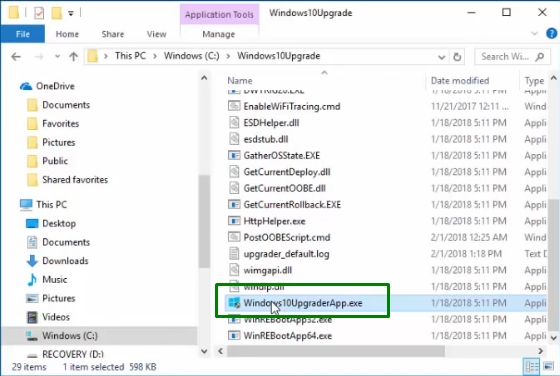560x376 pixels.
Task: Click the GetCurrentRollback.EXE file icon
Action: tap(234, 205)
